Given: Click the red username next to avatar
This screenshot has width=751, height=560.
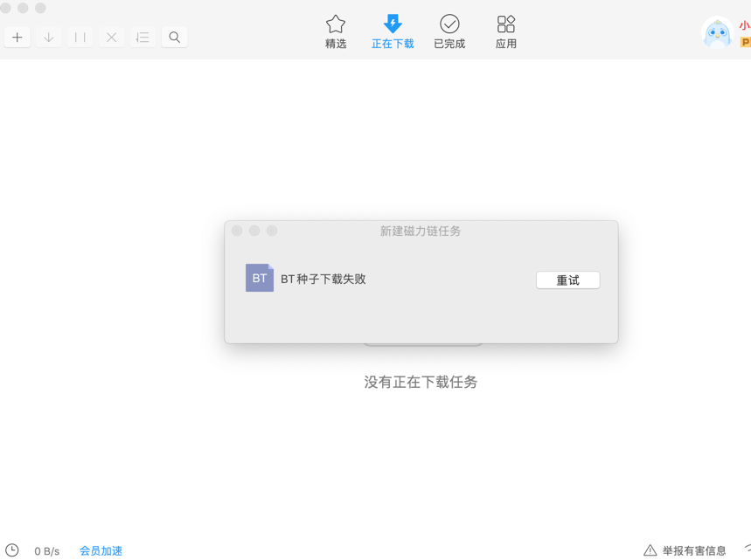Looking at the screenshot, I should 743,25.
